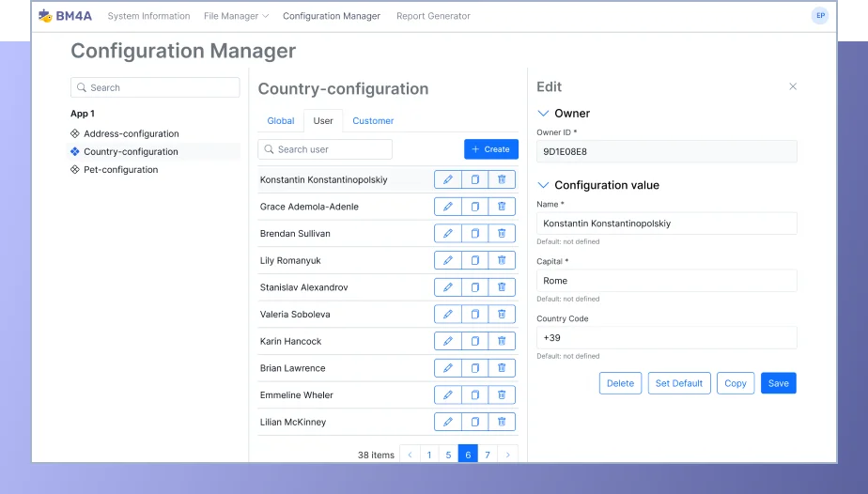Click trash icon for Valeria Soboleva
This screenshot has height=494, width=868.
[502, 315]
